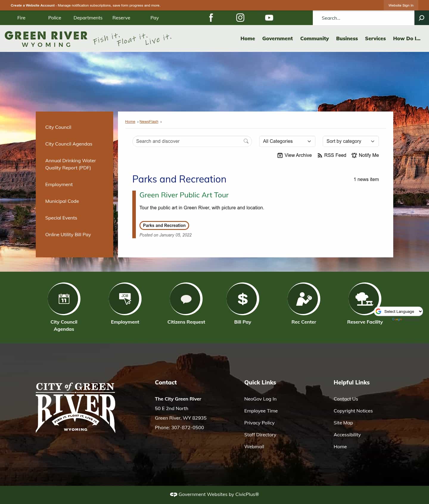
Task: Open the All Categories dropdown
Action: (x=287, y=141)
